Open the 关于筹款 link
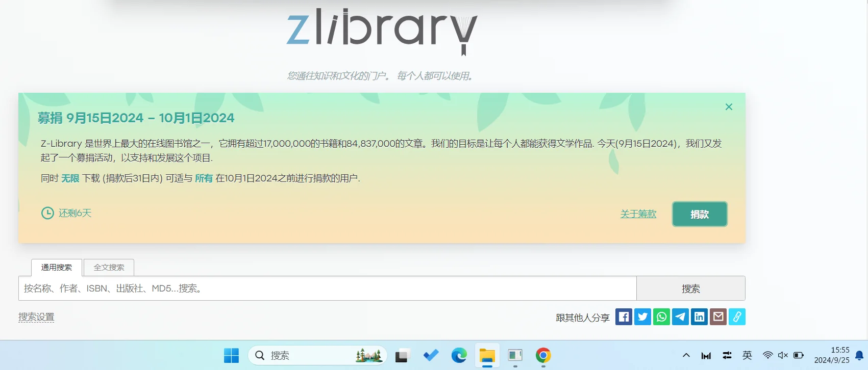Image resolution: width=868 pixels, height=370 pixels. click(x=638, y=214)
